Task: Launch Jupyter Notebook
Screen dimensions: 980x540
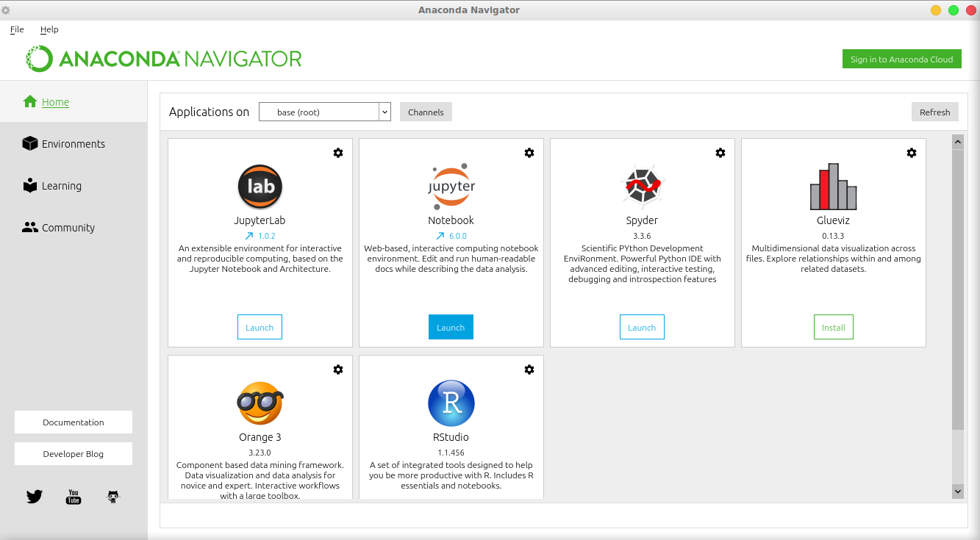Action: 451,327
